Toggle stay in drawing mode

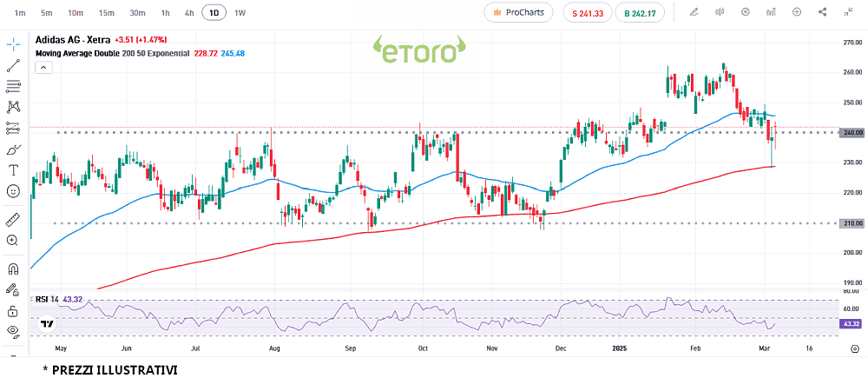point(13,290)
